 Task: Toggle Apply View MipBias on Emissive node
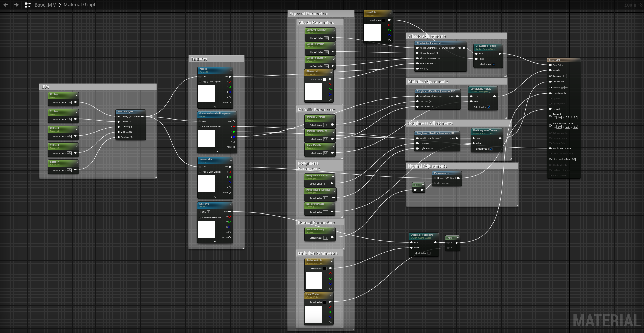pos(200,218)
